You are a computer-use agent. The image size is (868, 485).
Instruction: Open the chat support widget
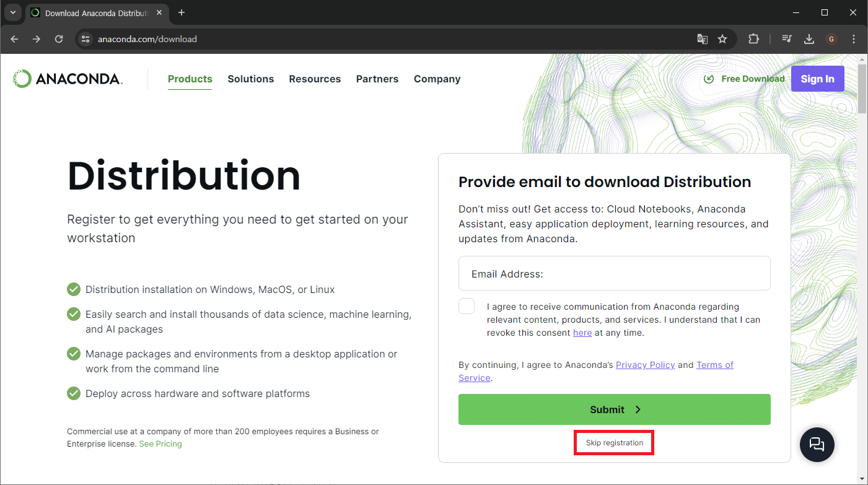pos(817,444)
